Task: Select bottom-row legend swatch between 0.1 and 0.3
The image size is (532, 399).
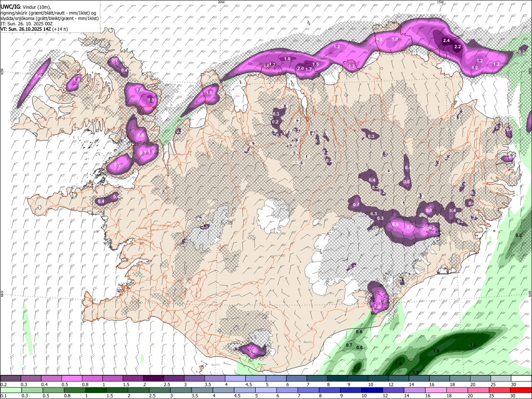Action: (11, 390)
